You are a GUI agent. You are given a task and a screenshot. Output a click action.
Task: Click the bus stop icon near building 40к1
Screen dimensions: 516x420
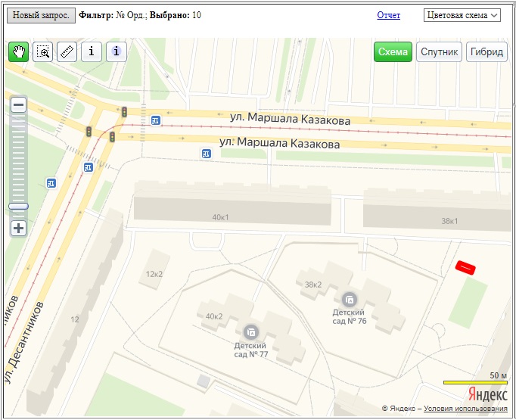pyautogui.click(x=207, y=154)
